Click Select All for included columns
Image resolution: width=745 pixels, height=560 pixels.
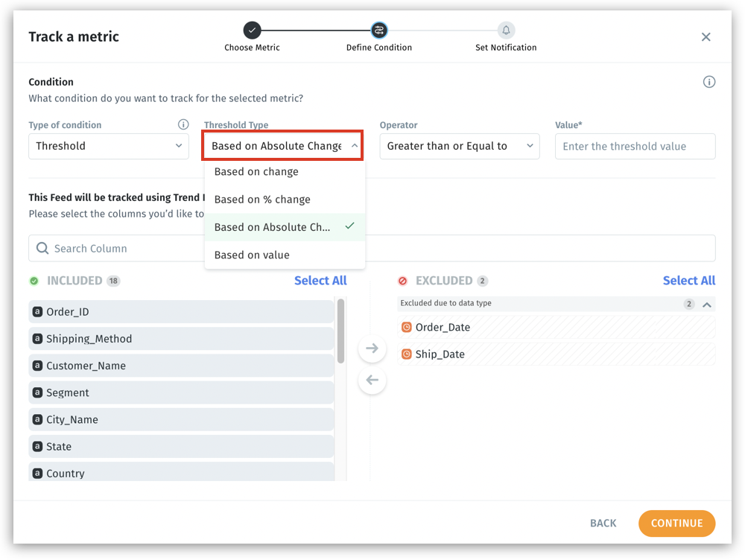pos(320,281)
